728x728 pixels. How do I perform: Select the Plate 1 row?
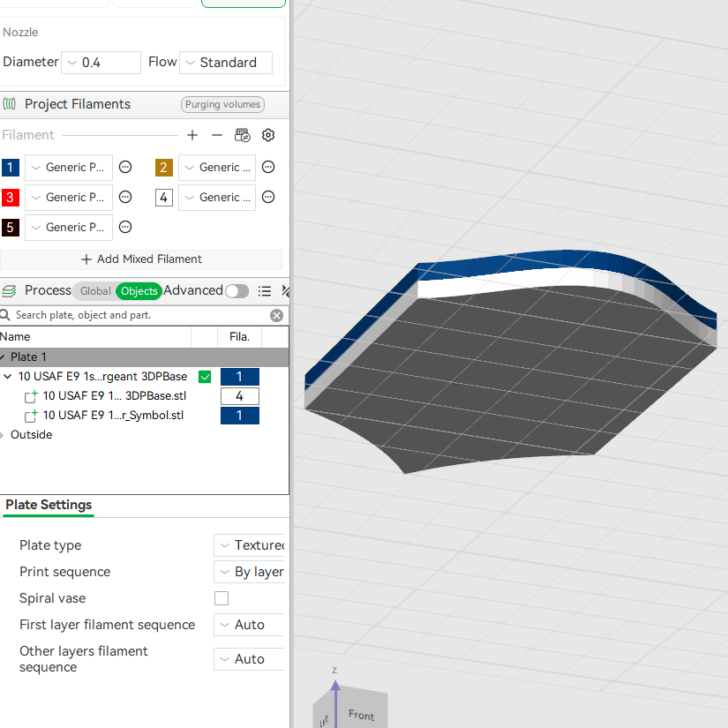[x=144, y=357]
